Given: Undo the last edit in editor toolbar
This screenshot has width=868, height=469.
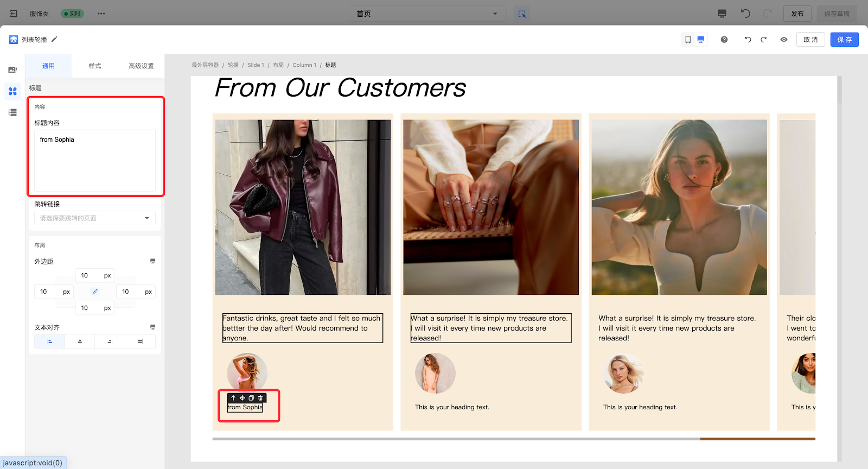Looking at the screenshot, I should pos(748,40).
